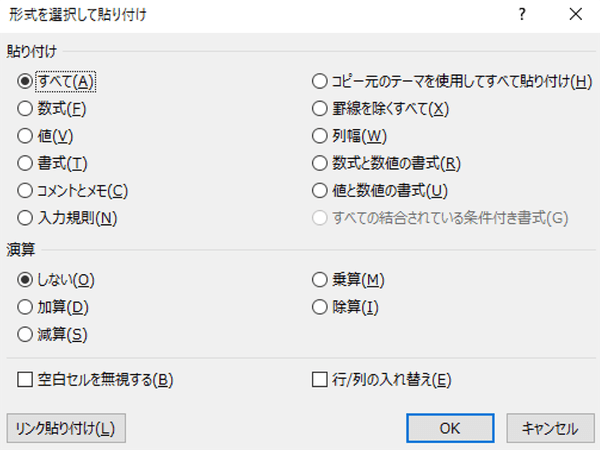Screen dimensions: 600x450
Task: Select the 除算(I) divide operation
Action: pos(321,306)
